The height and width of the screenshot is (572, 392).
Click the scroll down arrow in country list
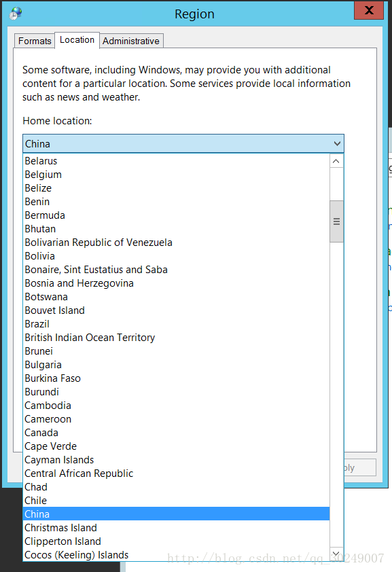point(336,554)
